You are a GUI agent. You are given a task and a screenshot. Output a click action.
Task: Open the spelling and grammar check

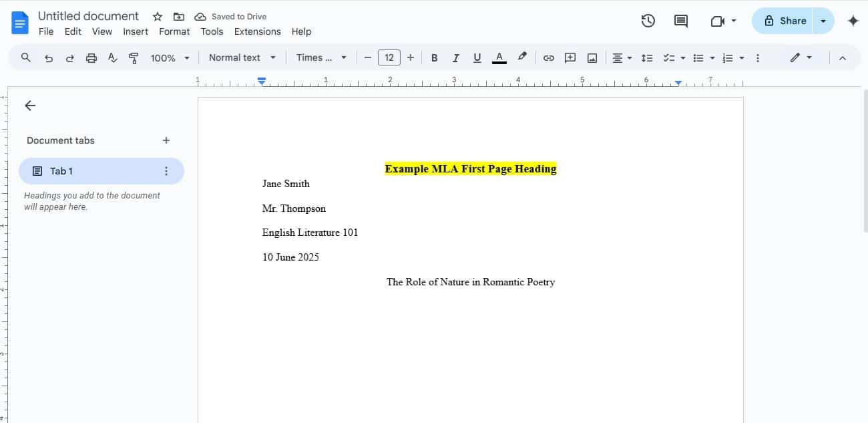click(x=112, y=57)
